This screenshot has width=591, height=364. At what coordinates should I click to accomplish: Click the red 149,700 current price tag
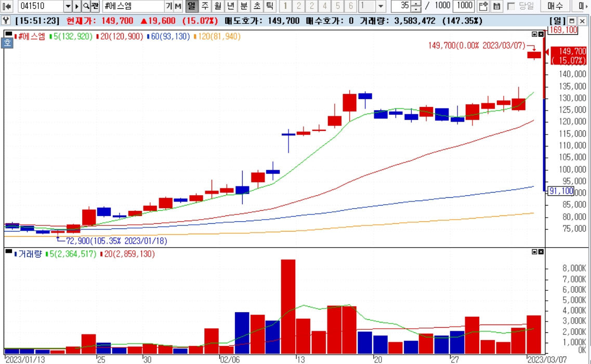(569, 56)
